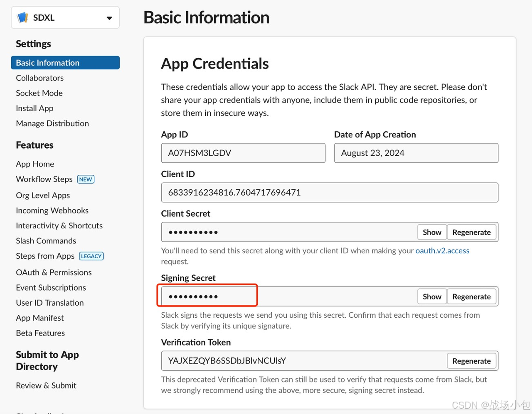Click the Client ID field
Viewport: 532px width, 414px height.
coord(330,193)
